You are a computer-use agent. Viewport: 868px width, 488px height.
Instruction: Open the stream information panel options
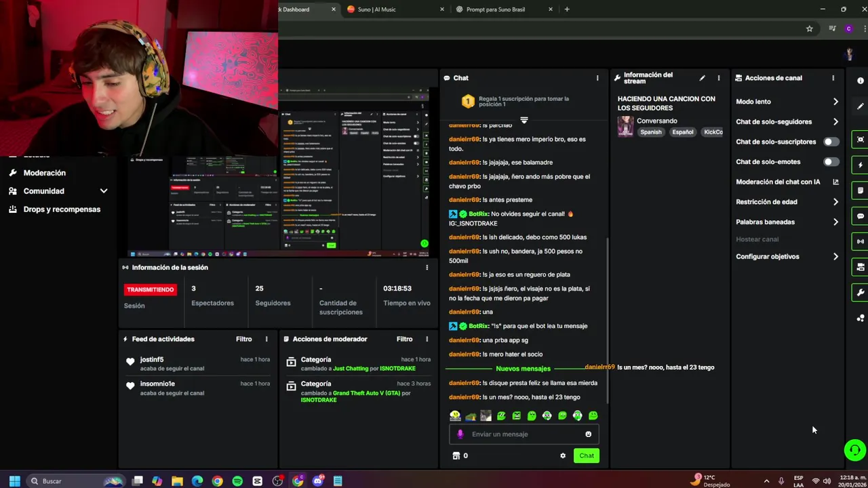tap(719, 78)
